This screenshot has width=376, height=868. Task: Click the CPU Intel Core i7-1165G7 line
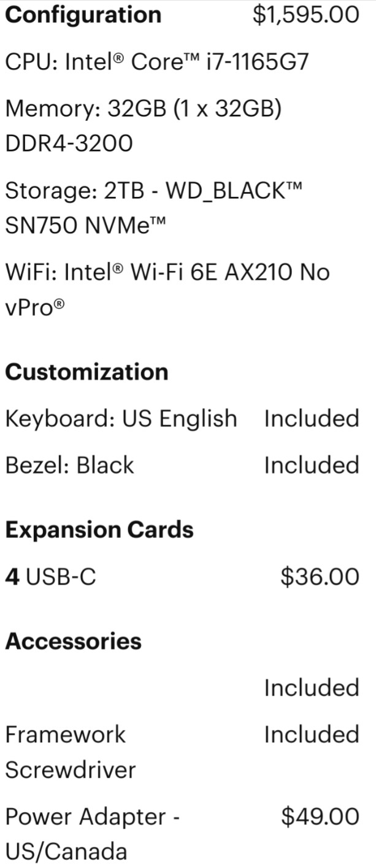point(157,63)
